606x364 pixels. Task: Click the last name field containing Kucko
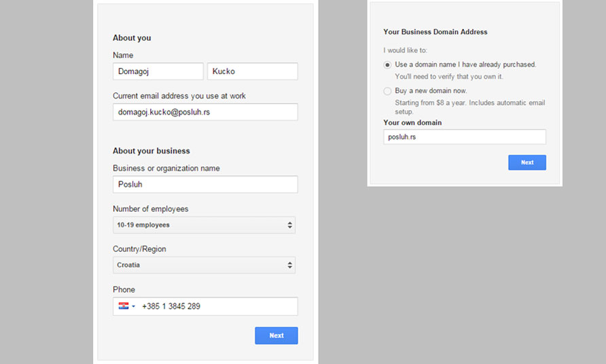pyautogui.click(x=252, y=71)
